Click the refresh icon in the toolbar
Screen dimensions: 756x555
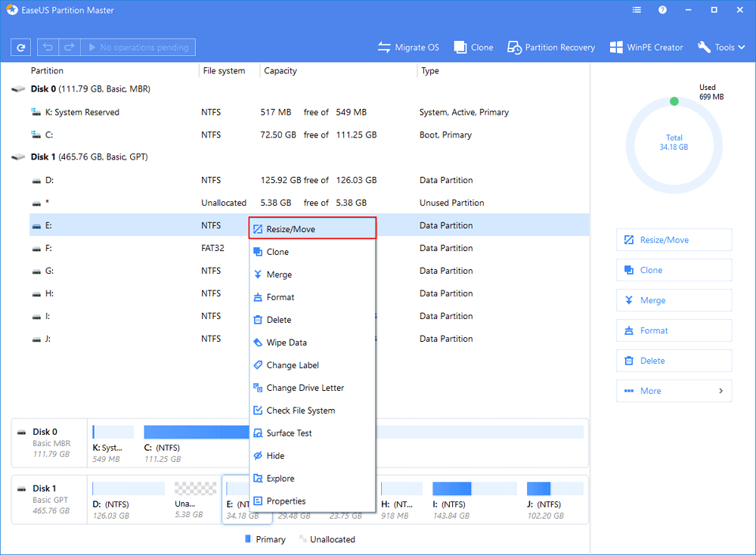click(21, 47)
